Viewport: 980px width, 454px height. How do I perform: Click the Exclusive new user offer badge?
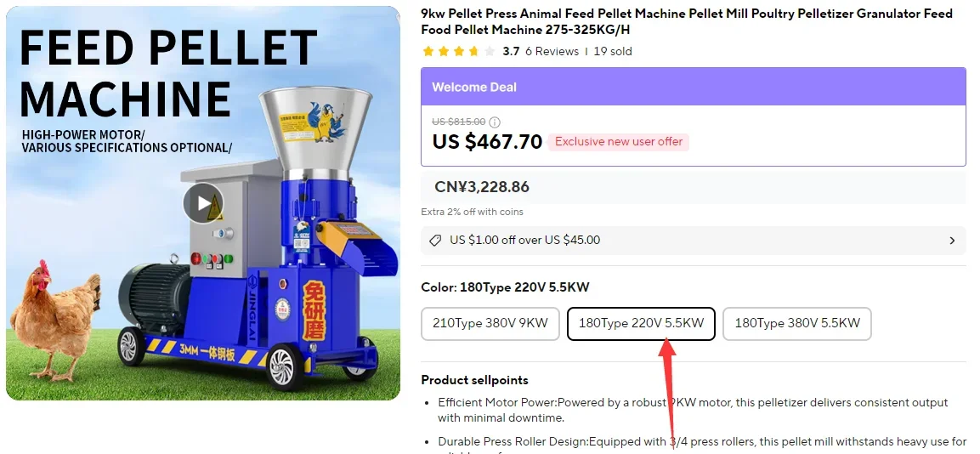coord(619,142)
